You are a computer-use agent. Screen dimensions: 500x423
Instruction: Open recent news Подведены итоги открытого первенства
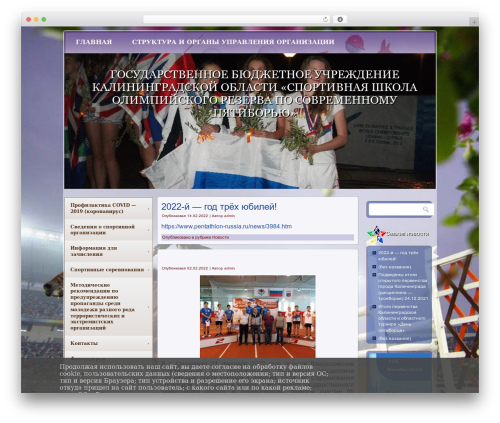click(403, 287)
